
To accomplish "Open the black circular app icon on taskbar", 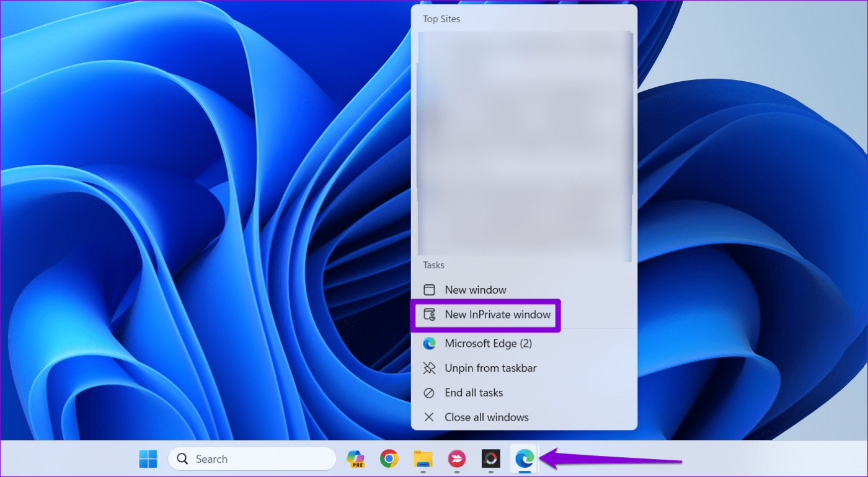I will (x=490, y=459).
